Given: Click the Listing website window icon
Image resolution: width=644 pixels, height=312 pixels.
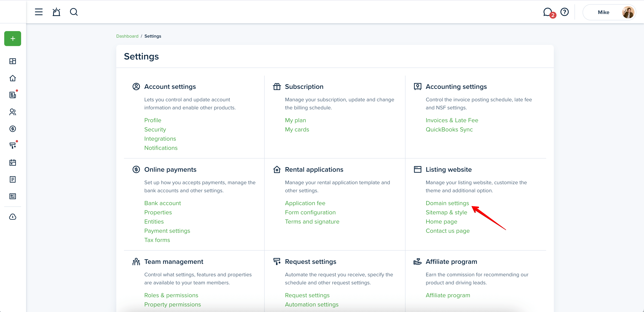Looking at the screenshot, I should (418, 169).
